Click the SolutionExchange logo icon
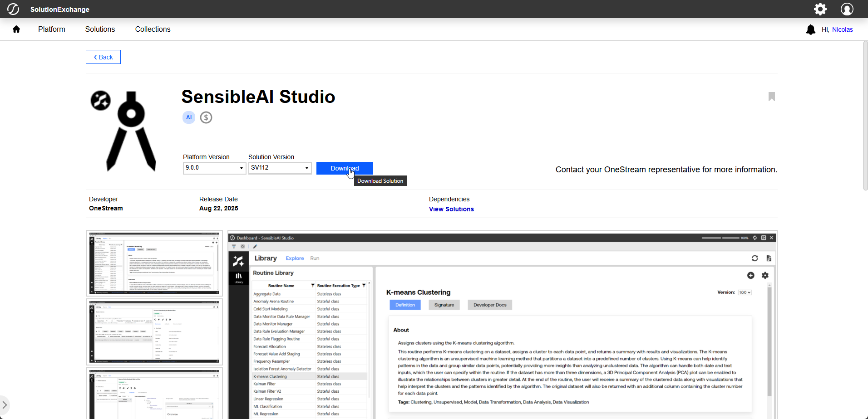Screen dimensions: 868x419 pyautogui.click(x=13, y=9)
